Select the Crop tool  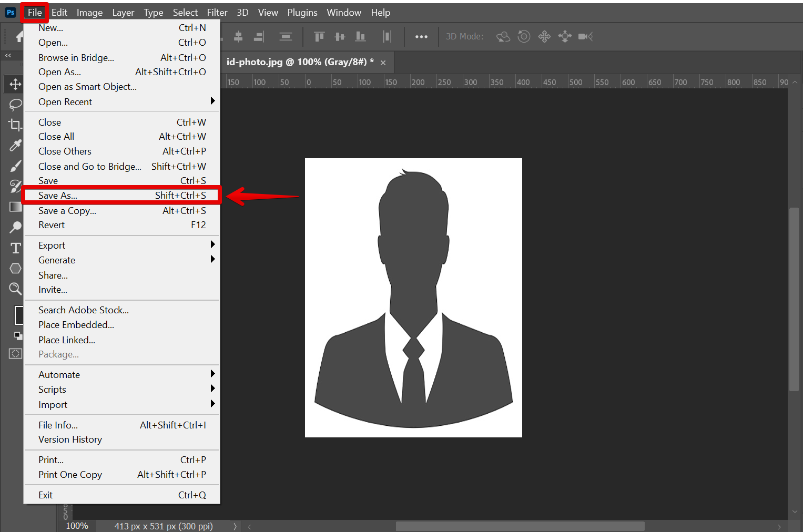click(x=15, y=125)
